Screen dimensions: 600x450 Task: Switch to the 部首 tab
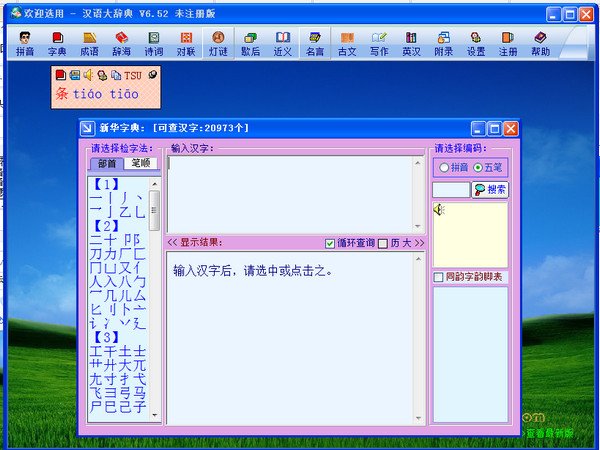tap(107, 164)
